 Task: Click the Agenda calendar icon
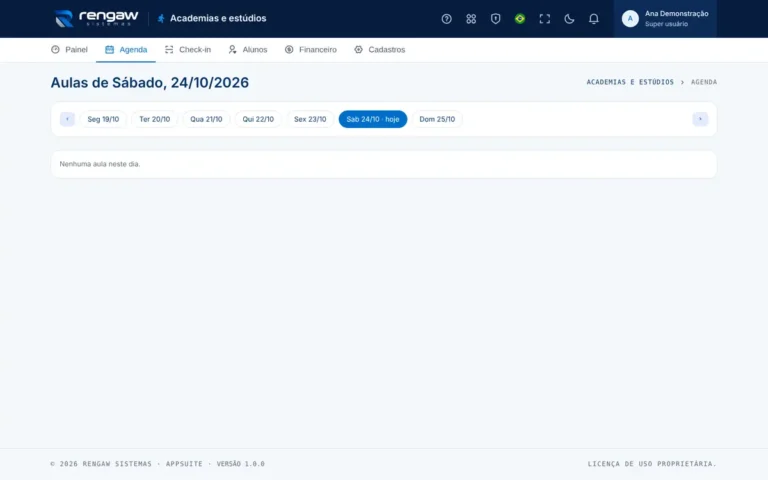(x=109, y=49)
